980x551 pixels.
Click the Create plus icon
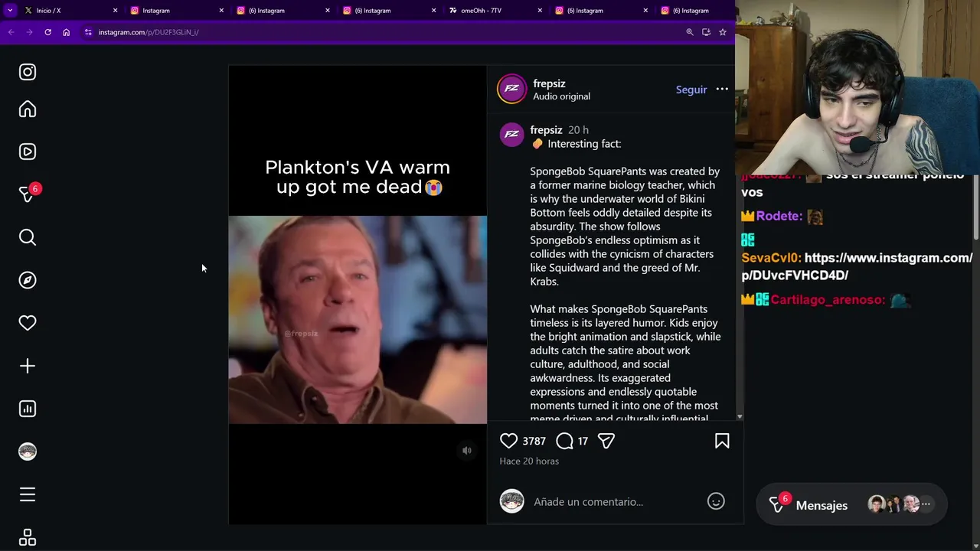[28, 366]
